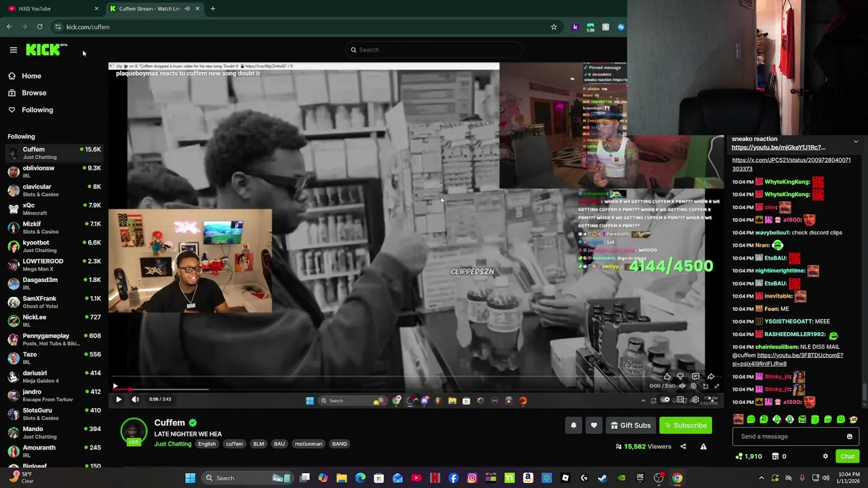Switch to the Cuffem Stream Kick tab

coord(155,8)
